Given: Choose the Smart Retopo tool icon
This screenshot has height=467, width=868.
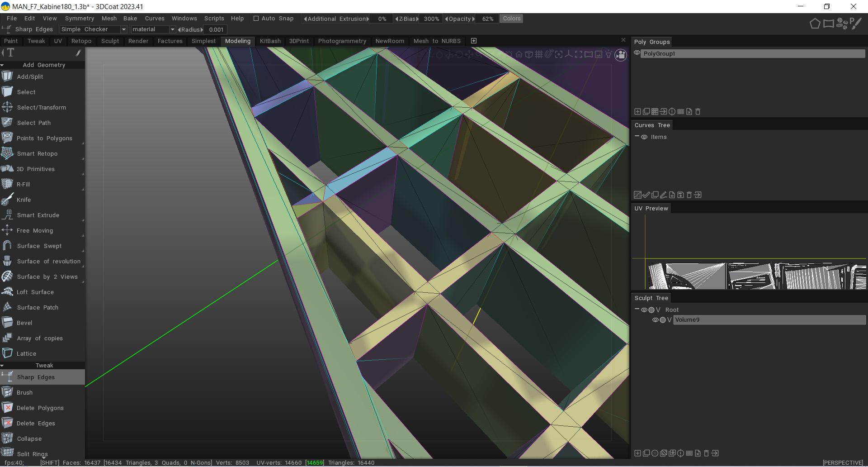Looking at the screenshot, I should click(7, 153).
